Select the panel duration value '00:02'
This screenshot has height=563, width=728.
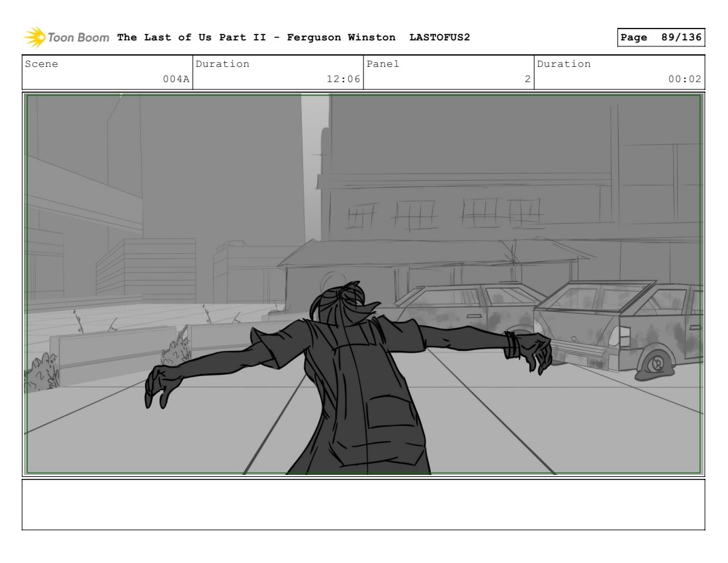point(684,79)
